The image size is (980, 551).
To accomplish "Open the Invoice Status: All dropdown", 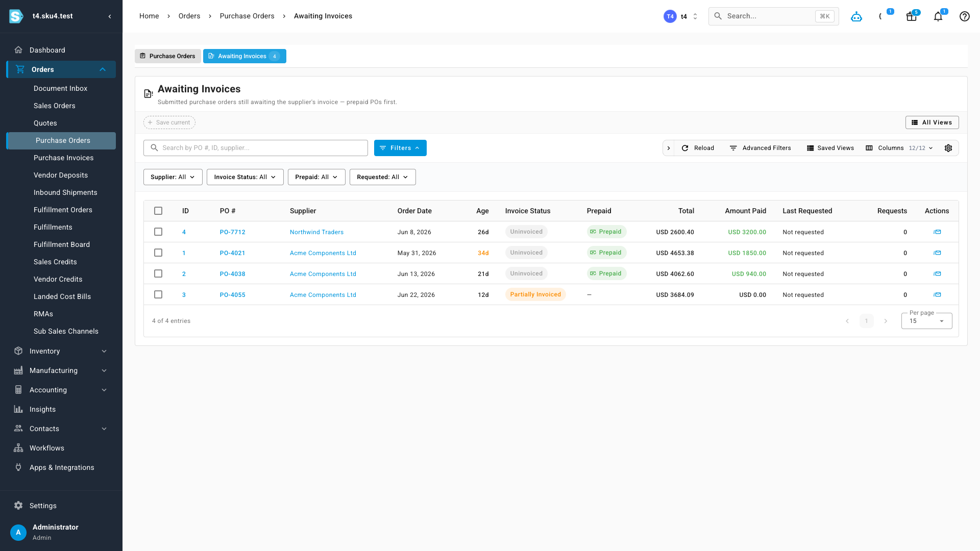I will point(245,177).
